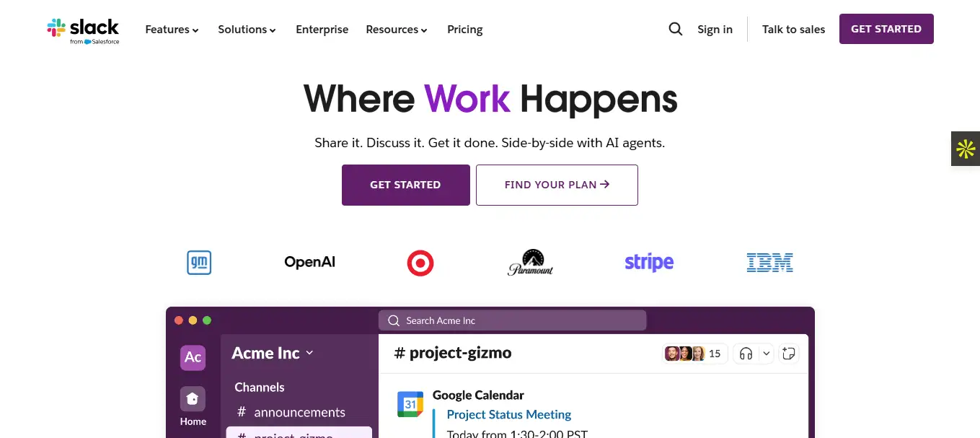
Task: Click the Slack logo
Action: click(x=82, y=30)
